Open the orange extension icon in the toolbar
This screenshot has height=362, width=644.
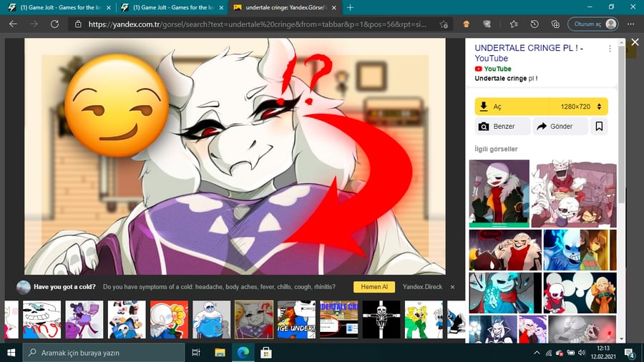[466, 24]
